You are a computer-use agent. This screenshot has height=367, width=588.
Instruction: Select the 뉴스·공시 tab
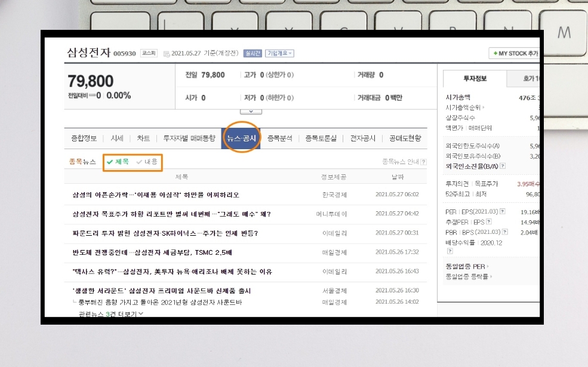(241, 138)
